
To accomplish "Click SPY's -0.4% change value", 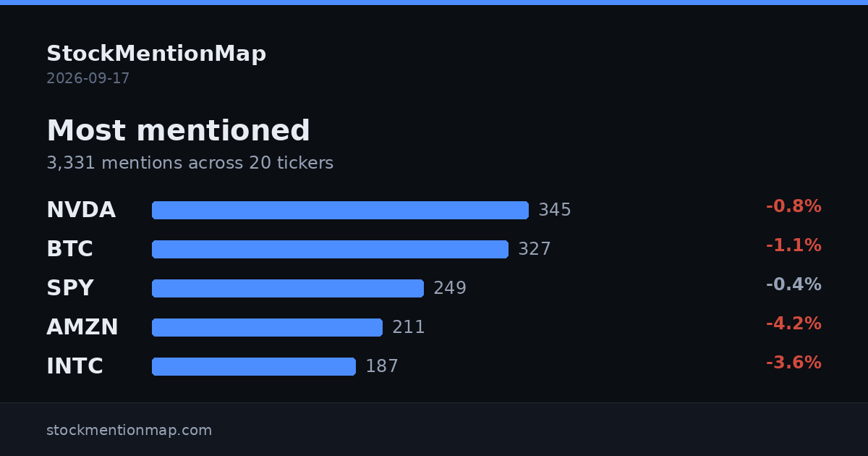I will pos(793,284).
